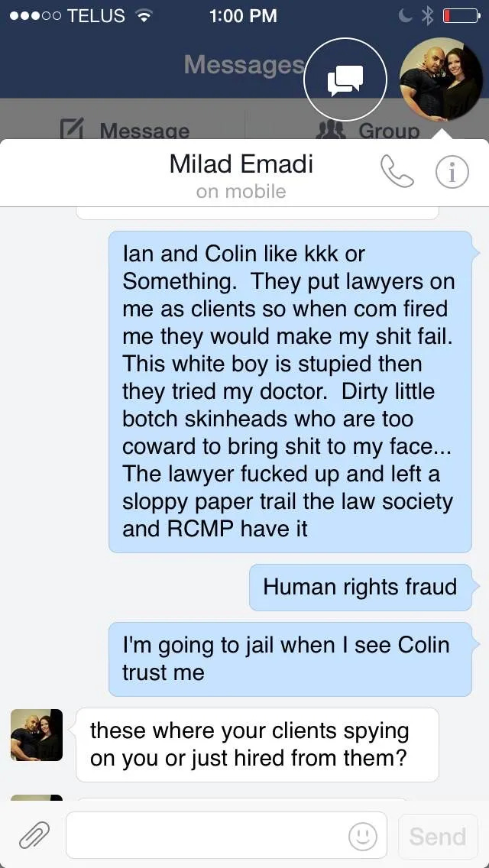Screen dimensions: 489x868
Task: Tap the Milad Emadi contact name
Action: [x=241, y=164]
